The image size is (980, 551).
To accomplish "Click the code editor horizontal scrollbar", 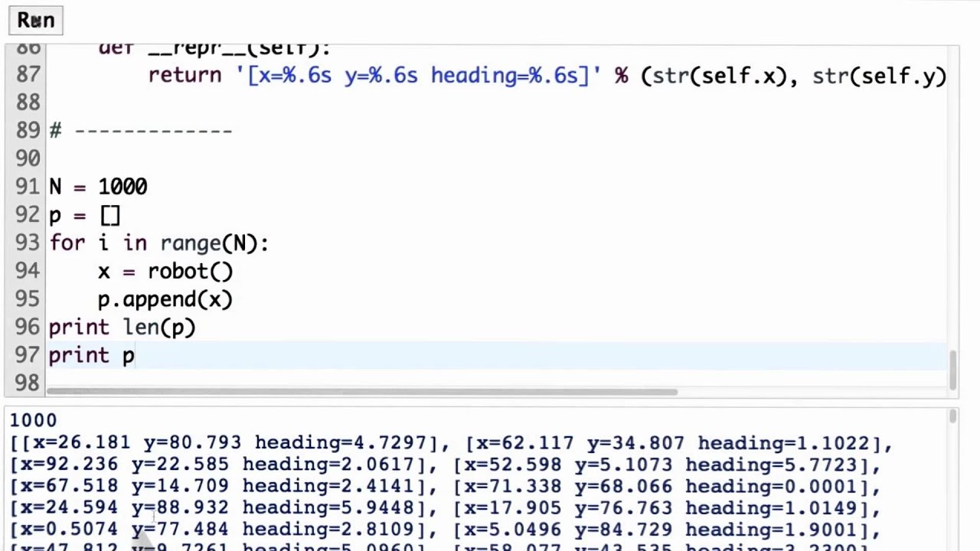I will pos(361,393).
